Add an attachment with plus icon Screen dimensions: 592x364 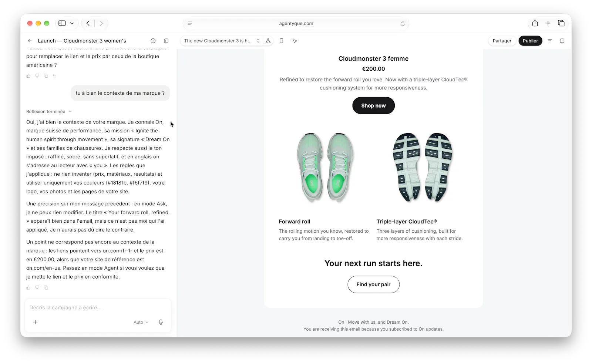tap(36, 322)
